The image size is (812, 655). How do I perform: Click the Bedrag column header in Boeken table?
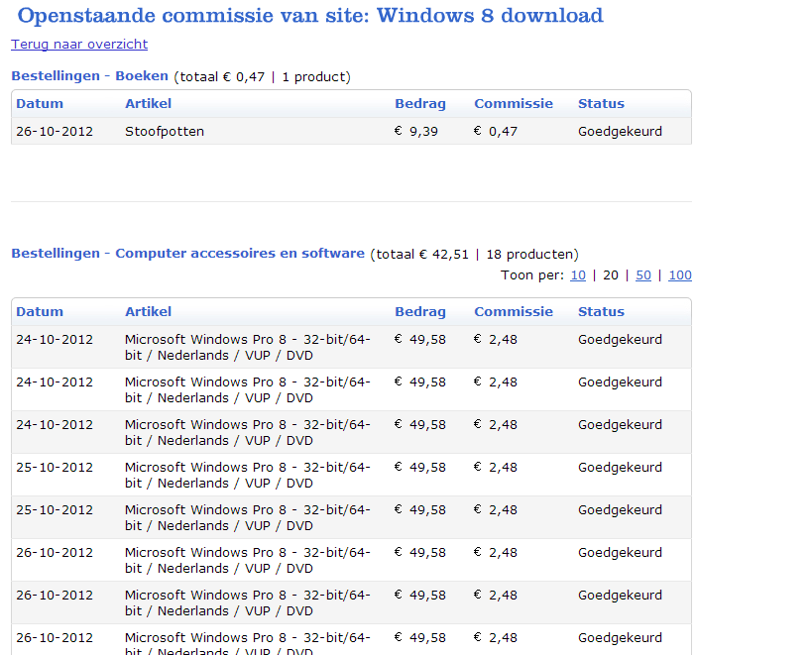420,104
